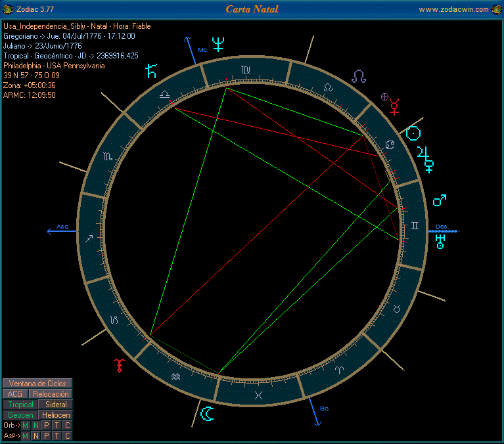504x444 pixels.
Task: Switch to Sideral zodiac mode
Action: click(x=56, y=405)
